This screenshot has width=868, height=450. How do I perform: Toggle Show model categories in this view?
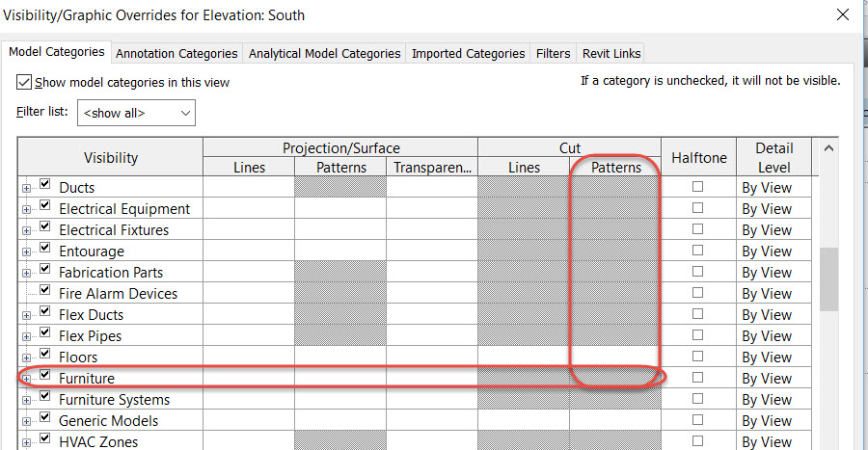pos(24,82)
